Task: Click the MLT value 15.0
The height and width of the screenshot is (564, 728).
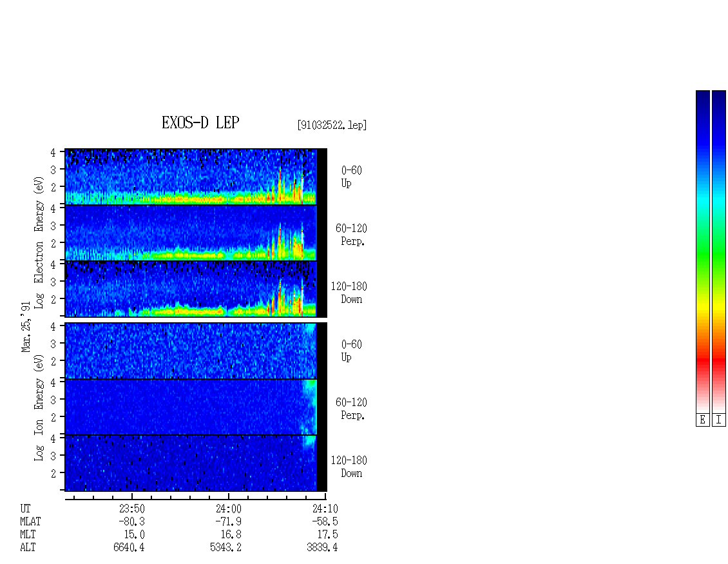Action: 134,535
